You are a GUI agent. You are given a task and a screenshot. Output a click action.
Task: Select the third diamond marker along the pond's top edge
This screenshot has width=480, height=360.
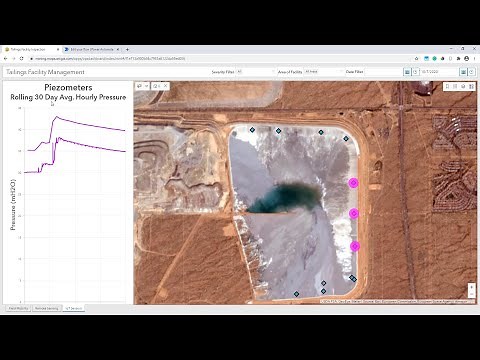pos(321,132)
